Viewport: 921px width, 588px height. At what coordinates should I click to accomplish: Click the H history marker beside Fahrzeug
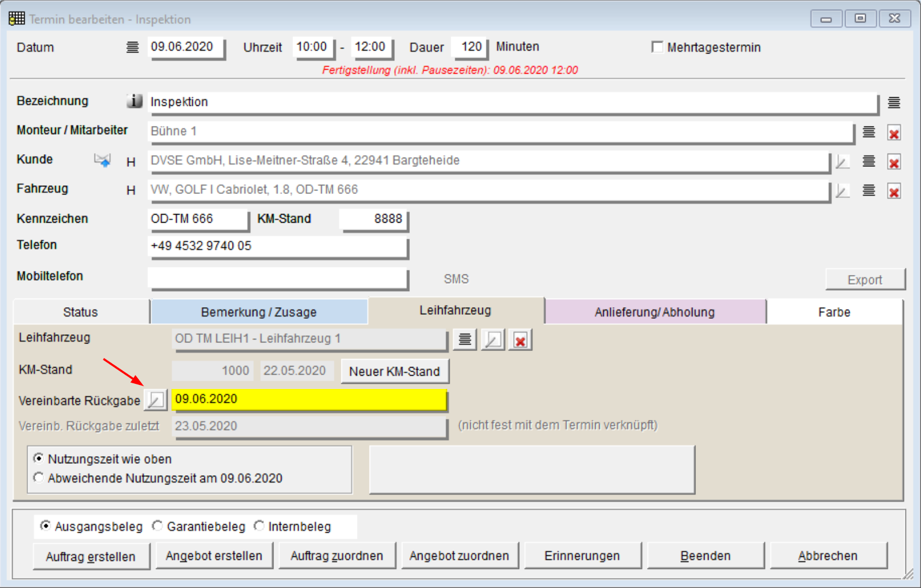(131, 190)
